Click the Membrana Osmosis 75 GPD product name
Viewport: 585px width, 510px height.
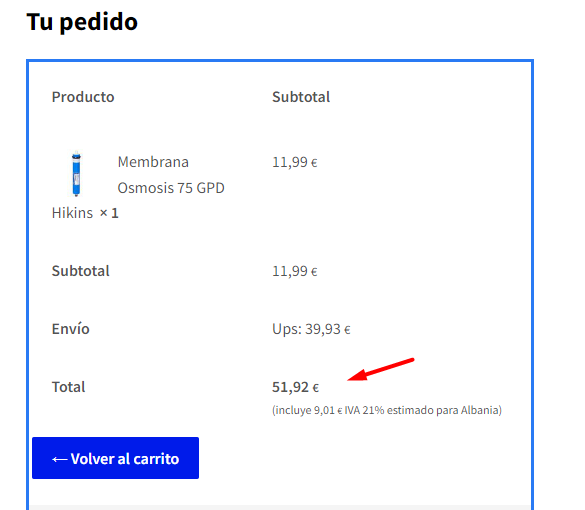pyautogui.click(x=171, y=175)
